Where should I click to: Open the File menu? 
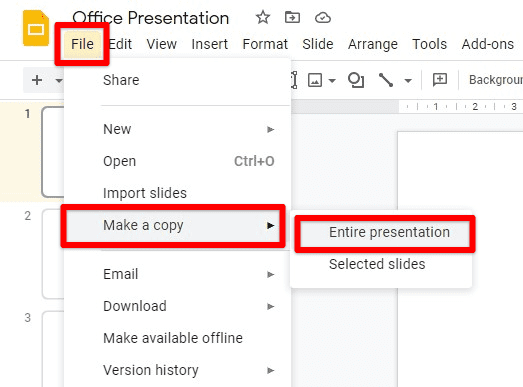(82, 44)
